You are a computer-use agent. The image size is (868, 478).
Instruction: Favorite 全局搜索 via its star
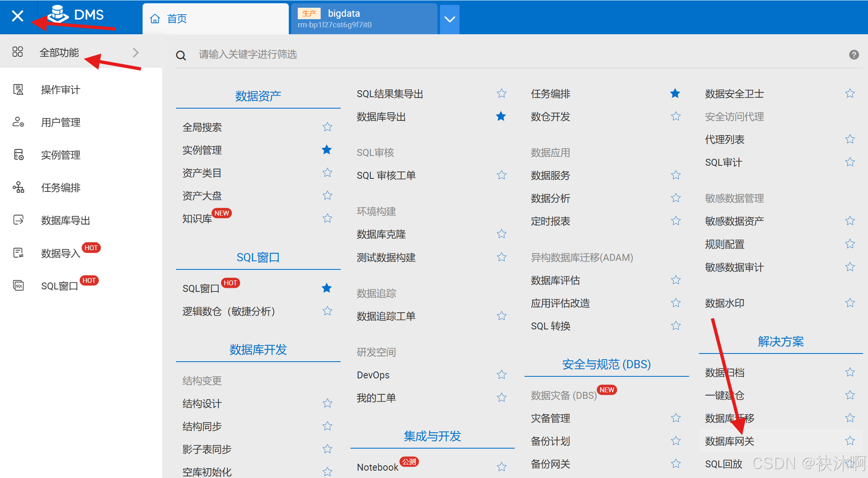click(327, 127)
